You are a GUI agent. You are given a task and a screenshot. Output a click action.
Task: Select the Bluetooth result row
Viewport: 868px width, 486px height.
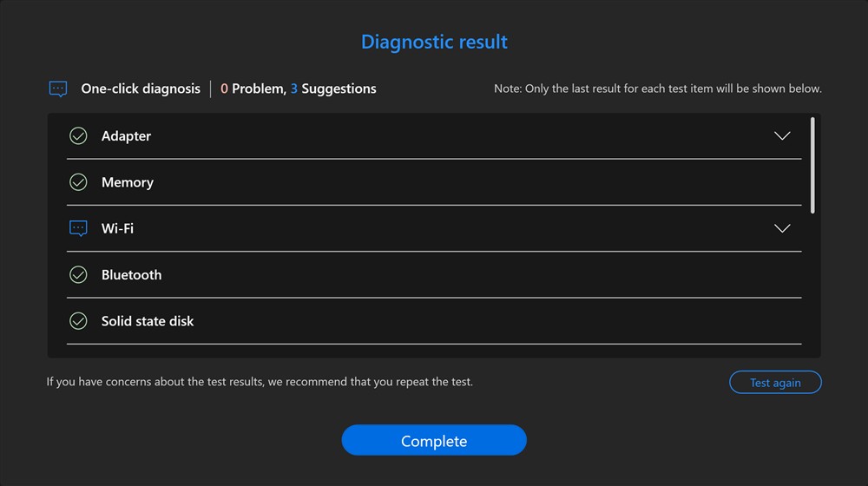(x=434, y=274)
